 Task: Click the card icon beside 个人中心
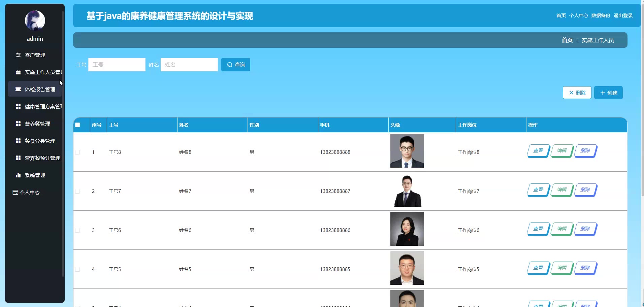coord(15,192)
